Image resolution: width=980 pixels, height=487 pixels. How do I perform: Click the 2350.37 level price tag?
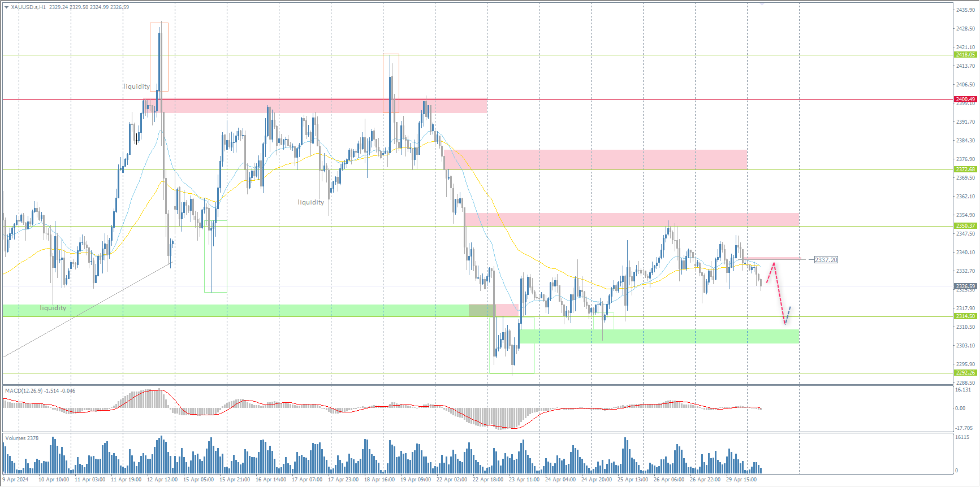[x=965, y=226]
